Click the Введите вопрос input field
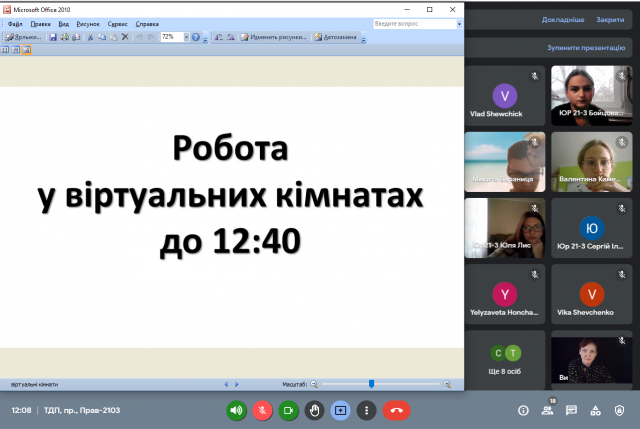This screenshot has height=429, width=640. pos(414,24)
